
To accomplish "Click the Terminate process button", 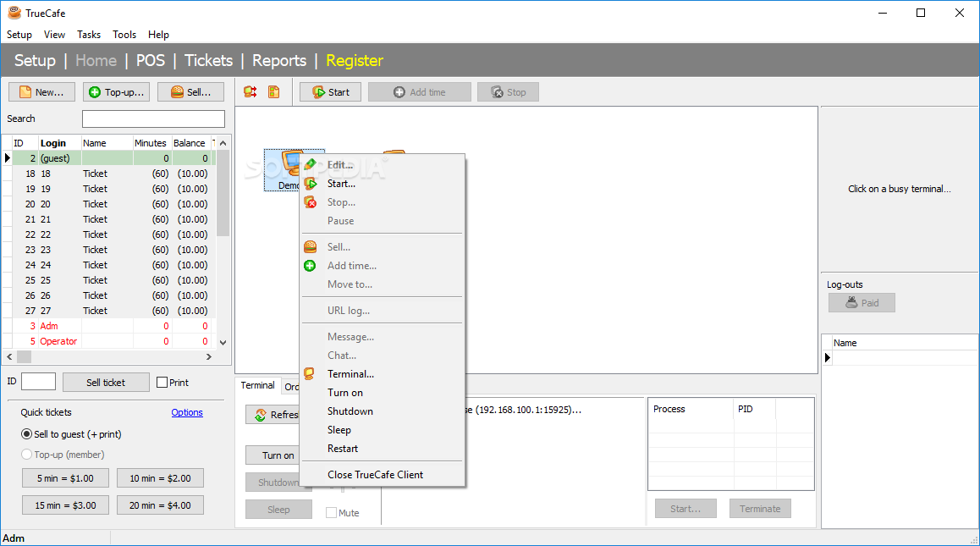I will click(760, 509).
